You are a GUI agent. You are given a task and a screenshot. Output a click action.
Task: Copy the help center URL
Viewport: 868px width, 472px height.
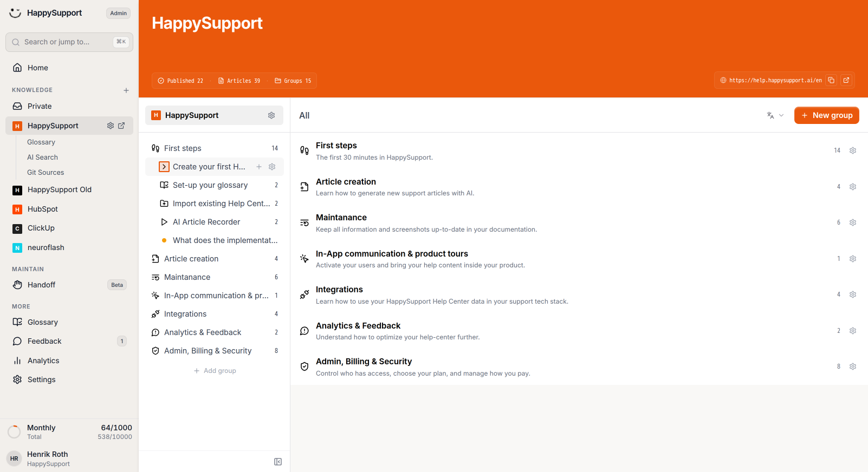click(831, 80)
